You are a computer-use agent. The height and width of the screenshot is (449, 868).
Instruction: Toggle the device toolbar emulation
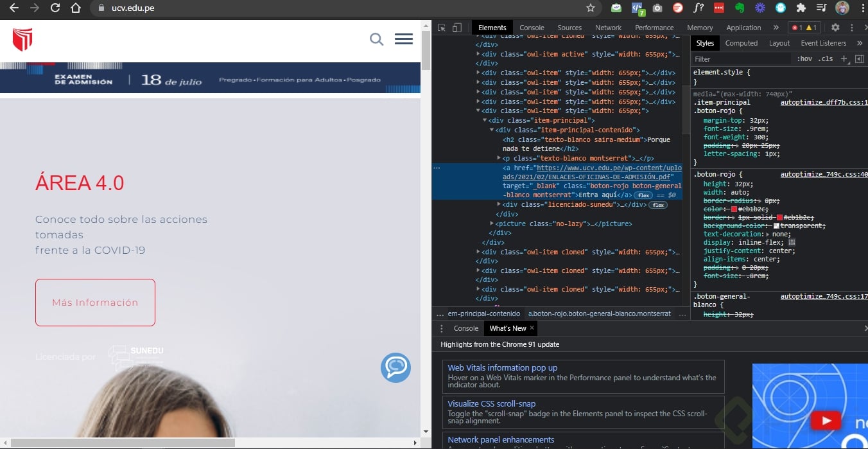coord(456,28)
